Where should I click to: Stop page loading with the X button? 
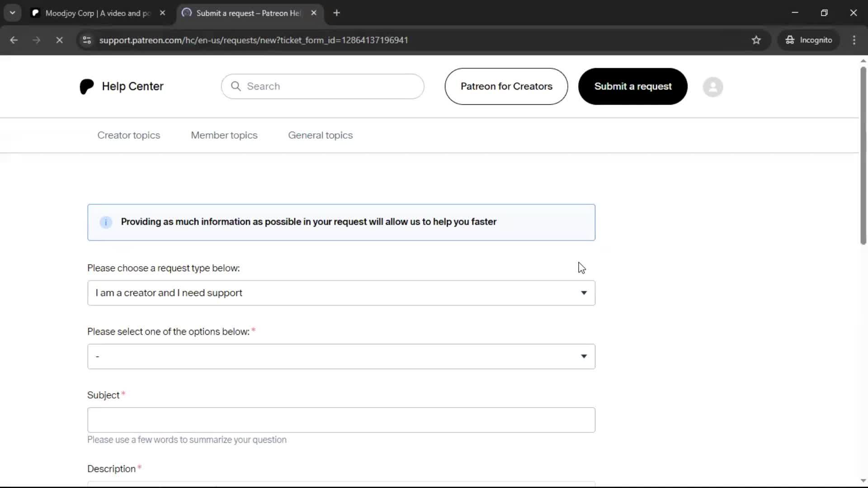59,40
